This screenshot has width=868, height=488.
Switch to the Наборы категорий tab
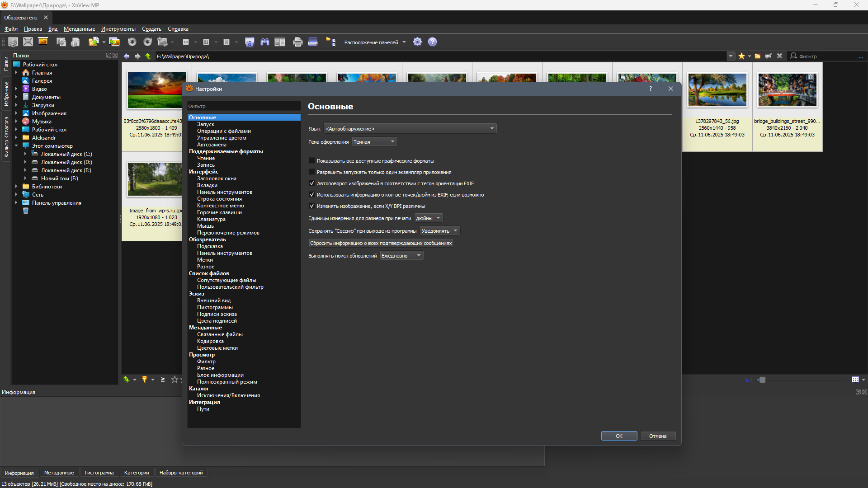click(x=181, y=473)
